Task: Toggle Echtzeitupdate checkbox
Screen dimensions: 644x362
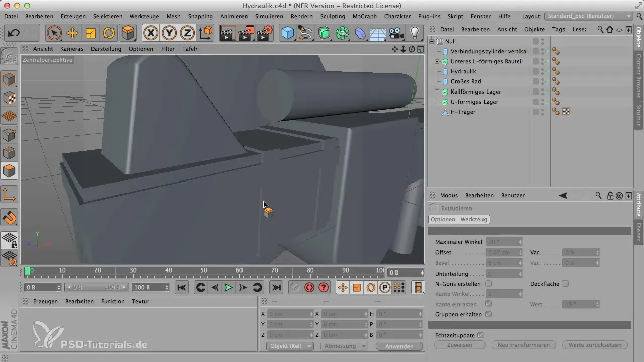Action: coord(481,335)
